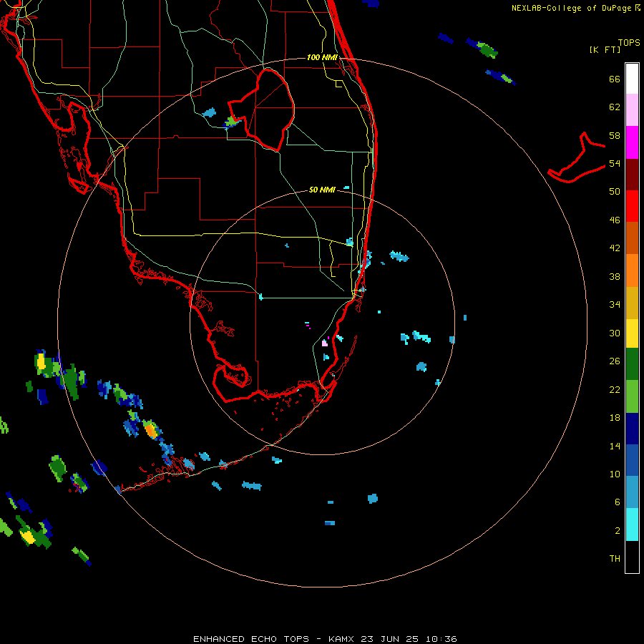644x644 pixels.
Task: Click the light pink echo top near Homestead
Action: 324,343
